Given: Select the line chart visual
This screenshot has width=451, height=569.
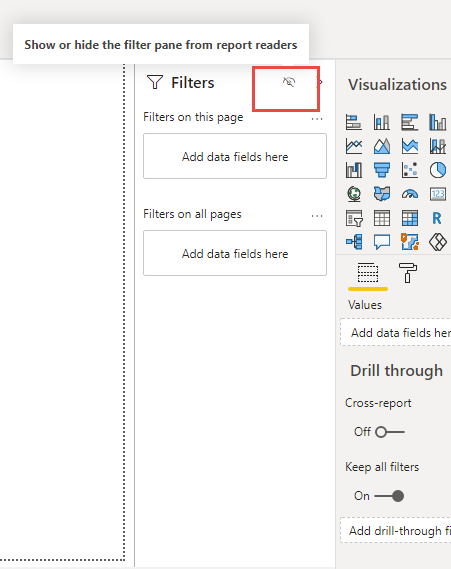Looking at the screenshot, I should [353, 146].
